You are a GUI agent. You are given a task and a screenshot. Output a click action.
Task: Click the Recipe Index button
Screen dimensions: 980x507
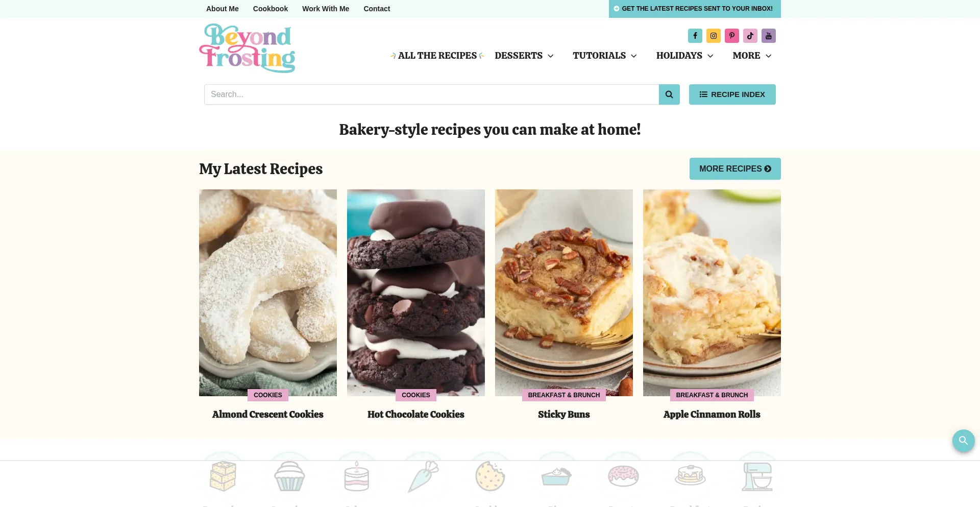click(x=732, y=94)
